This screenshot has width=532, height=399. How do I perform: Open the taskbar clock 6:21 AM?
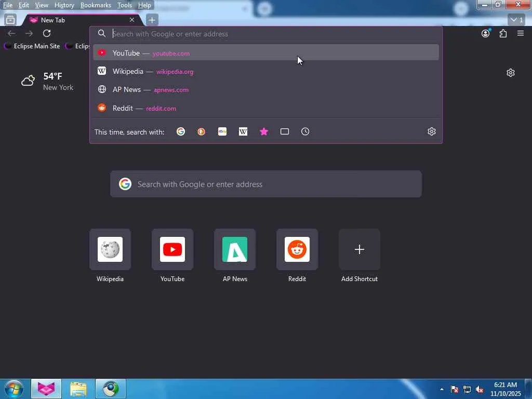(505, 389)
